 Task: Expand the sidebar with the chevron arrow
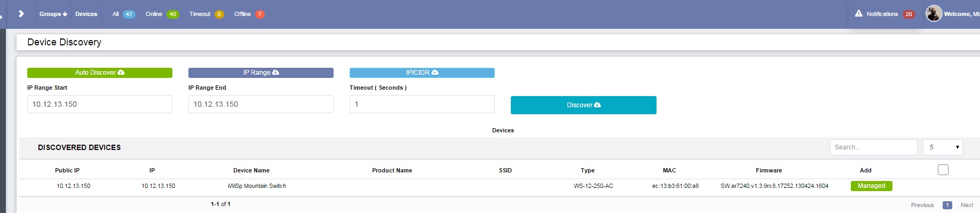(x=21, y=14)
